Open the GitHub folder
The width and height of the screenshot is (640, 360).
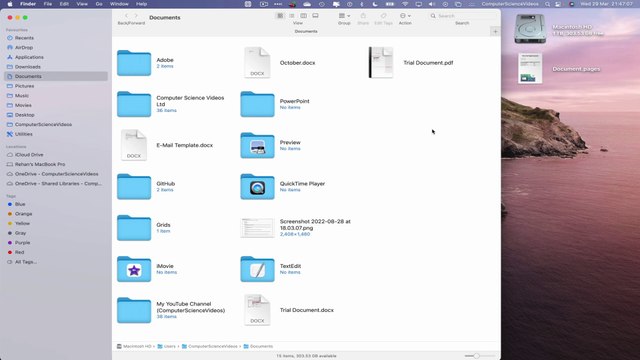point(134,187)
